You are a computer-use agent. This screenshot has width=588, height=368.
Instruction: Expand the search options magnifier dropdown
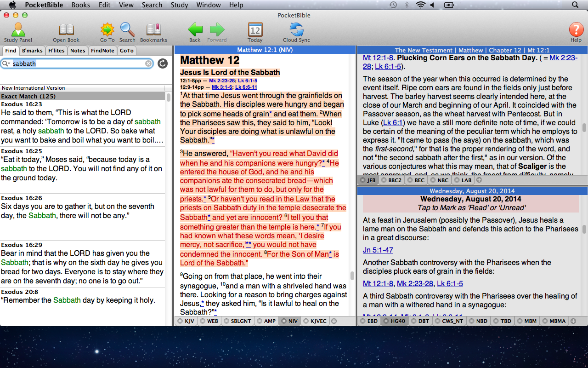click(x=6, y=64)
